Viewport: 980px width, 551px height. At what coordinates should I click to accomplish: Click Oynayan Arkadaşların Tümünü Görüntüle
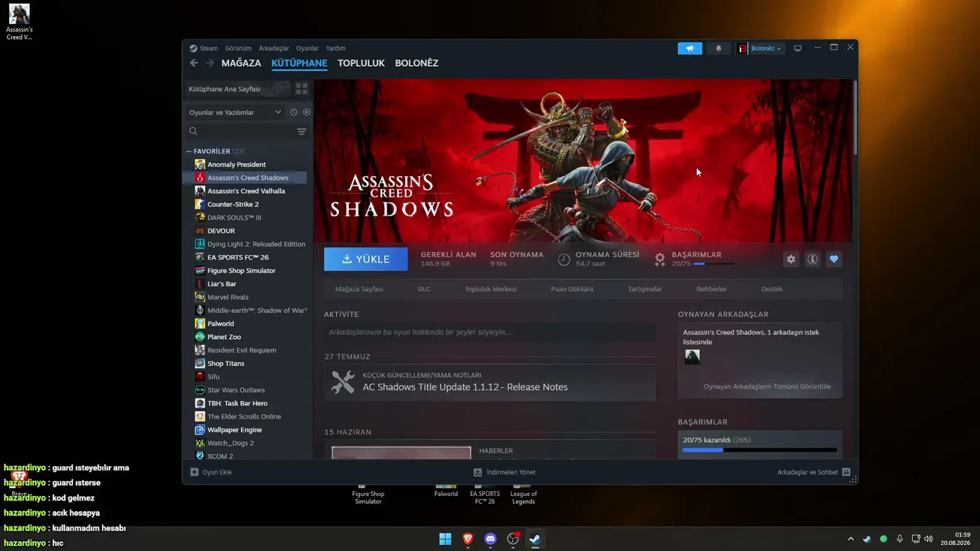click(x=767, y=386)
